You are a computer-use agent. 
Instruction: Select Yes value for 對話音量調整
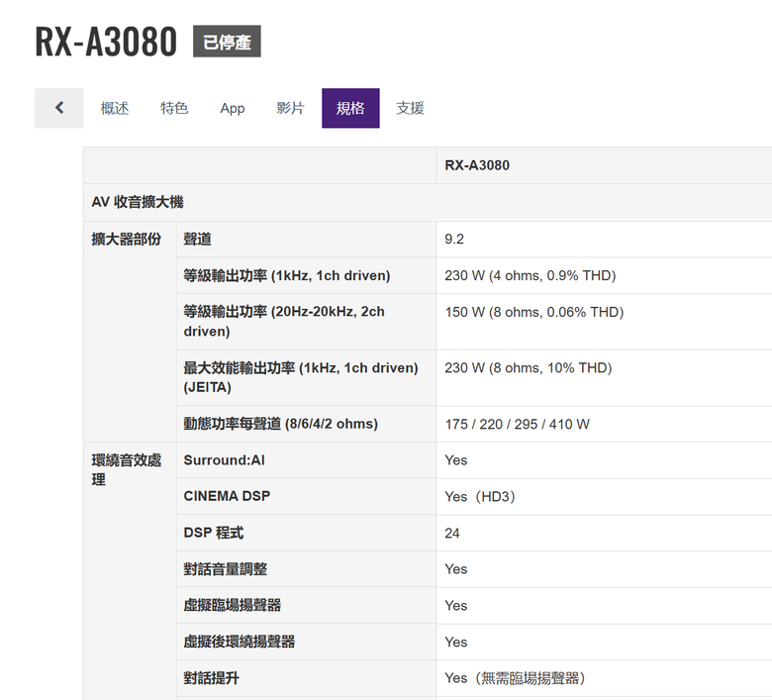456,569
